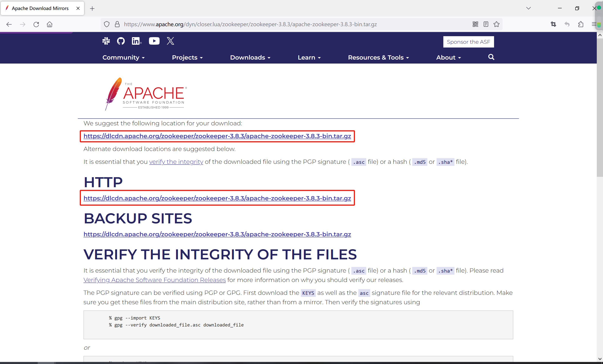
Task: Click the backup sites zookeeper download link
Action: pyautogui.click(x=217, y=234)
